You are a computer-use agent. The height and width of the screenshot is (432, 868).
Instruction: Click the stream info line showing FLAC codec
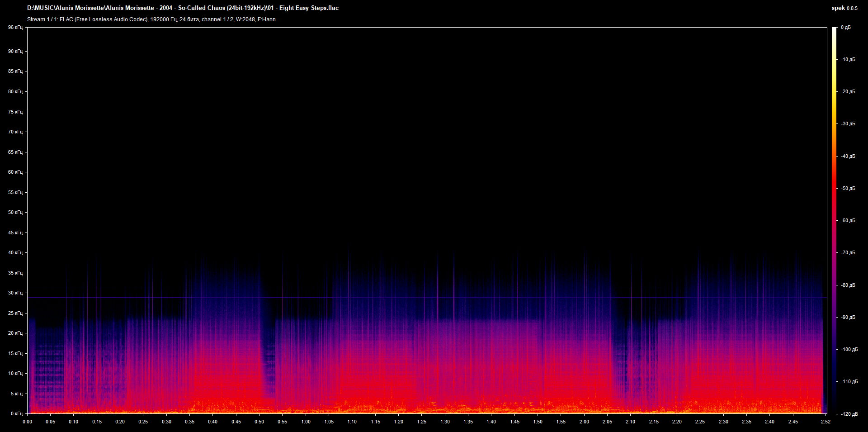point(151,19)
